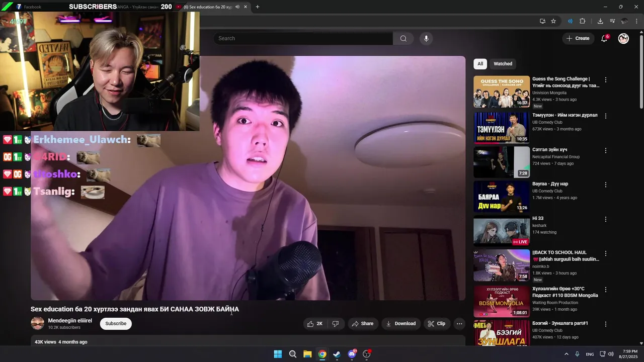The width and height of the screenshot is (644, 362).
Task: Open Chrome downloads icon
Action: [x=600, y=21]
